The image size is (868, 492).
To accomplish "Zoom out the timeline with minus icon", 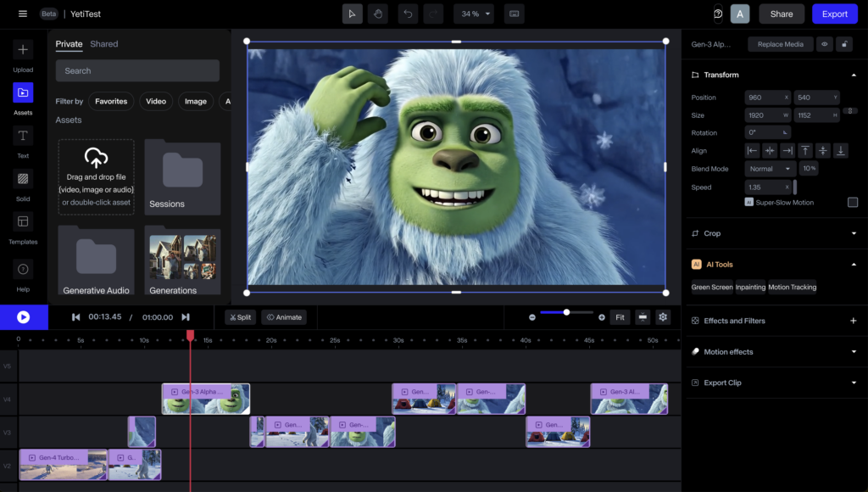I will 532,317.
